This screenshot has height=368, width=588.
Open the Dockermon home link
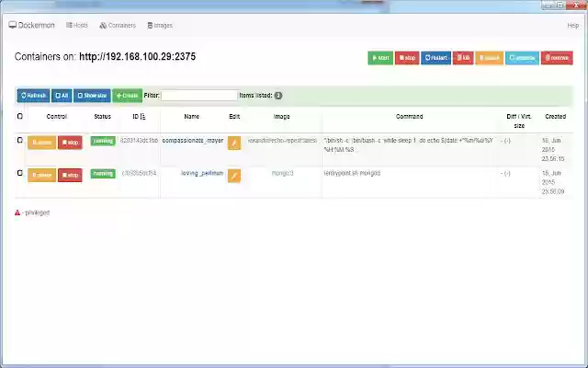click(32, 25)
